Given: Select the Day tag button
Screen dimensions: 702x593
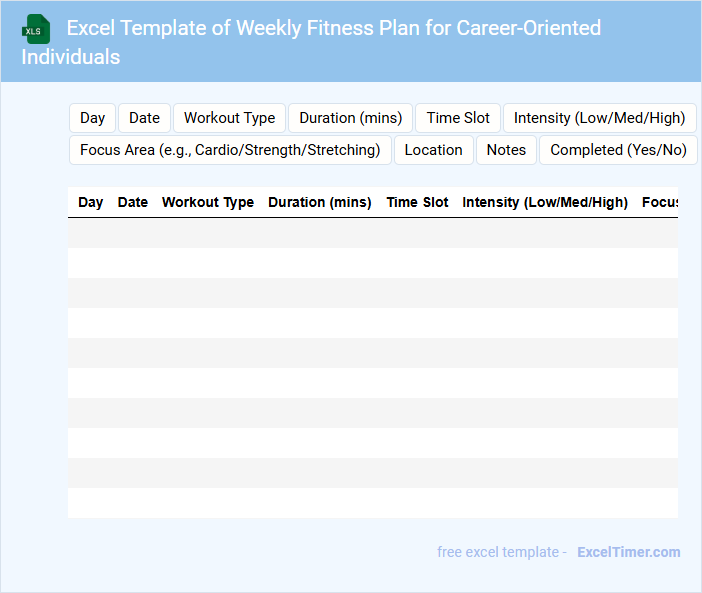Looking at the screenshot, I should coord(93,118).
